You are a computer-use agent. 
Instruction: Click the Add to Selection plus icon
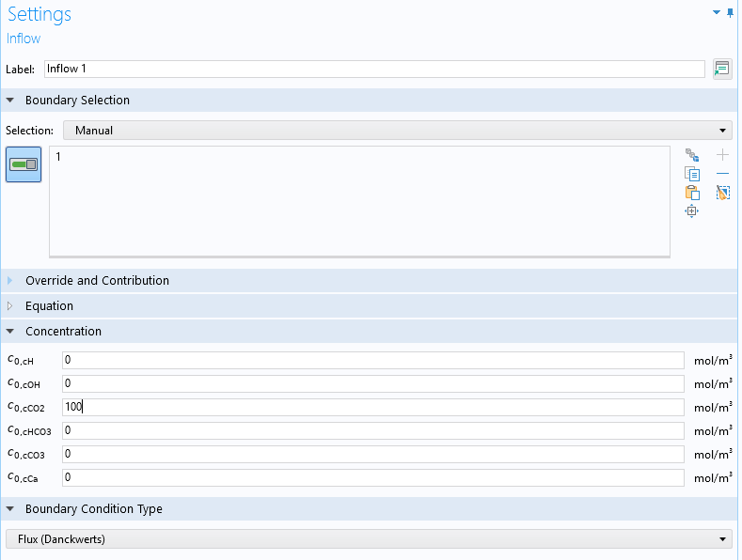coord(722,155)
